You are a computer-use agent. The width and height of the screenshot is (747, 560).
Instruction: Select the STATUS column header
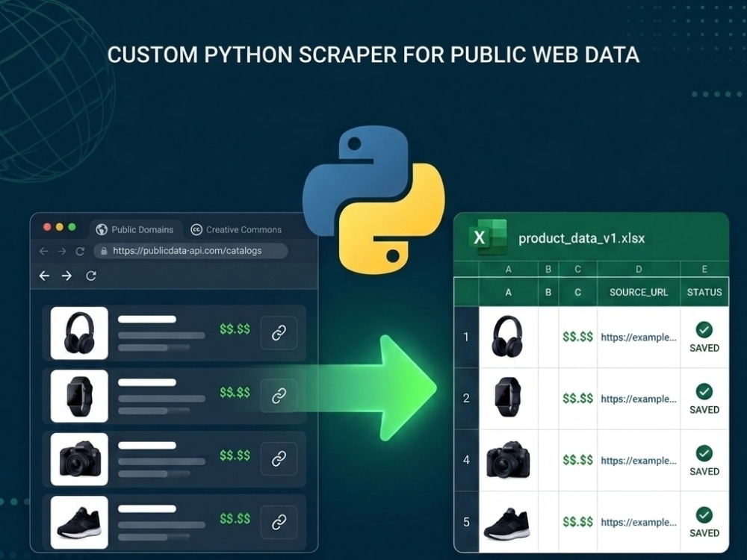(704, 292)
